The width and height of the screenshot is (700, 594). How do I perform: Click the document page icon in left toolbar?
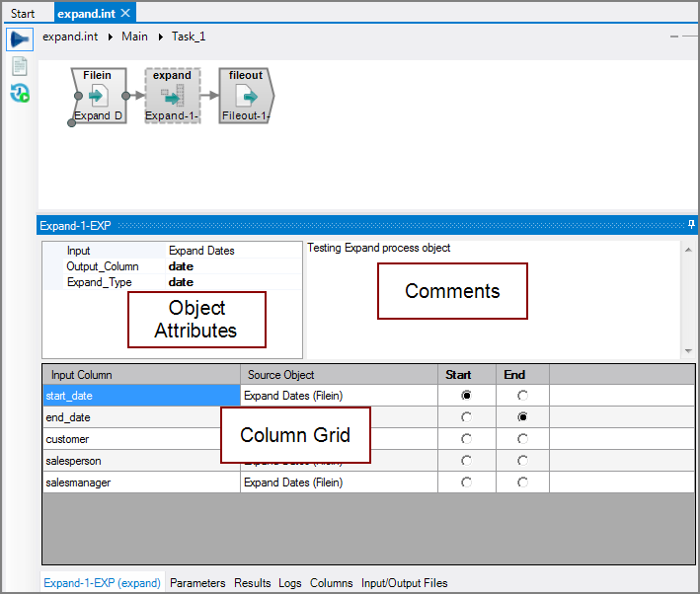pos(19,67)
